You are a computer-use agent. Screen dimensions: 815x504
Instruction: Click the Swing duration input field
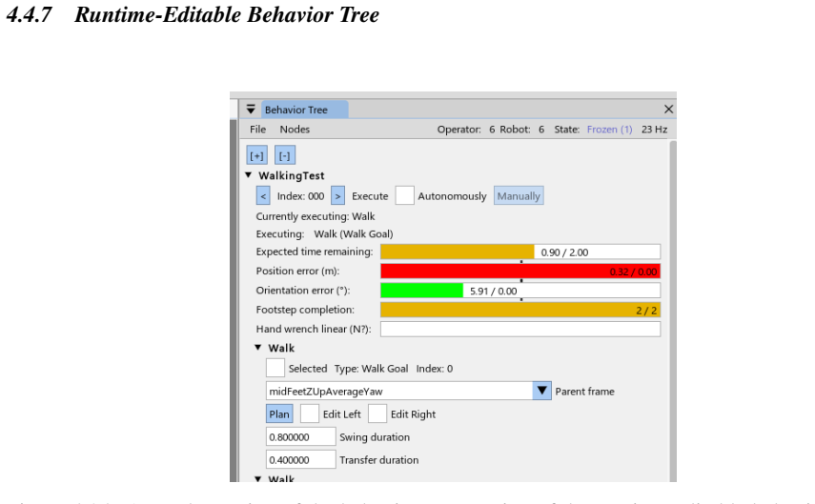coord(301,437)
